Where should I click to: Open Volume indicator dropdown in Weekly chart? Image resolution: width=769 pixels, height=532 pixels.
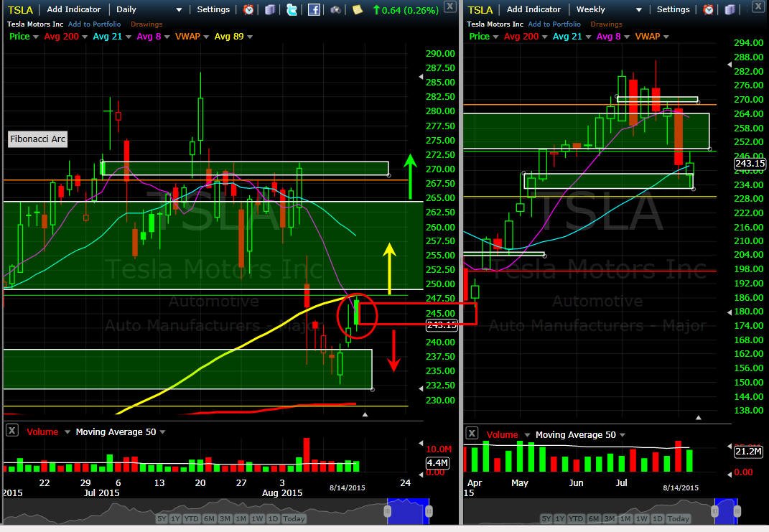coord(527,435)
